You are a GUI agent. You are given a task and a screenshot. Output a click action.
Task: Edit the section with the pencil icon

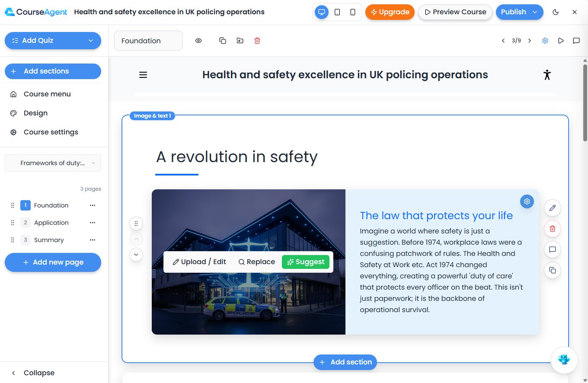tap(552, 208)
